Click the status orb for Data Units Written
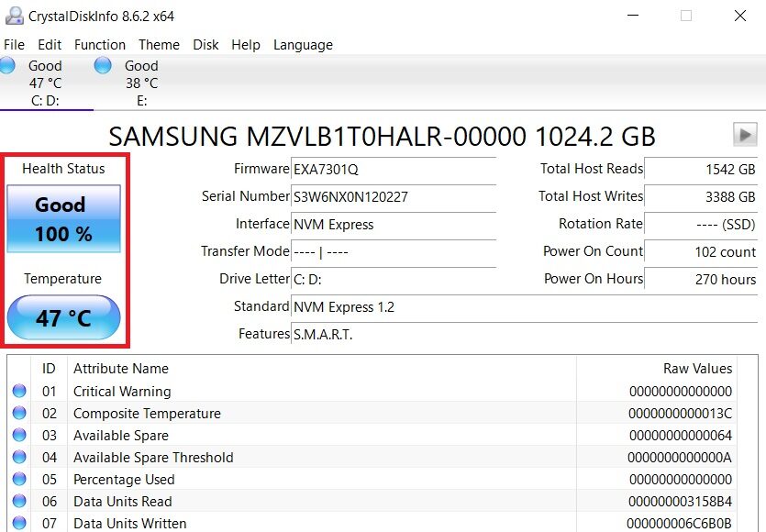The width and height of the screenshot is (766, 532). click(19, 523)
